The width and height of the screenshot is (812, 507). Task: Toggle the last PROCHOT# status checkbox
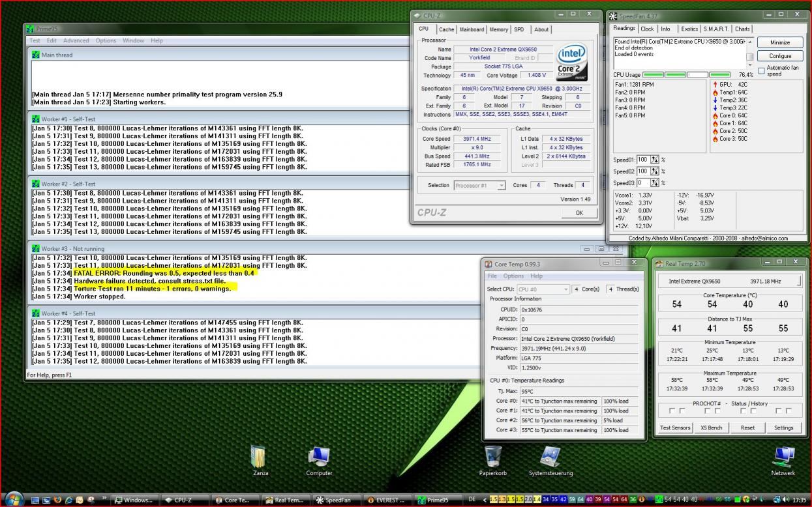[x=789, y=411]
